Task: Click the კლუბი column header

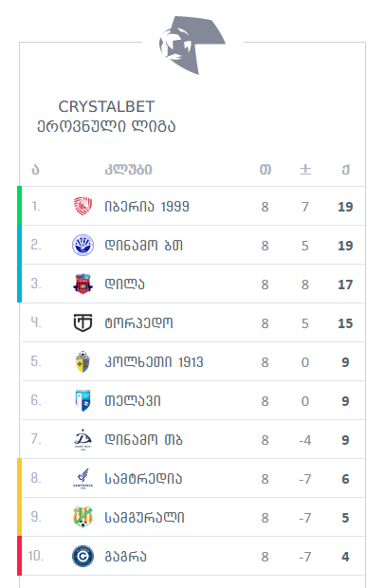Action: click(129, 170)
